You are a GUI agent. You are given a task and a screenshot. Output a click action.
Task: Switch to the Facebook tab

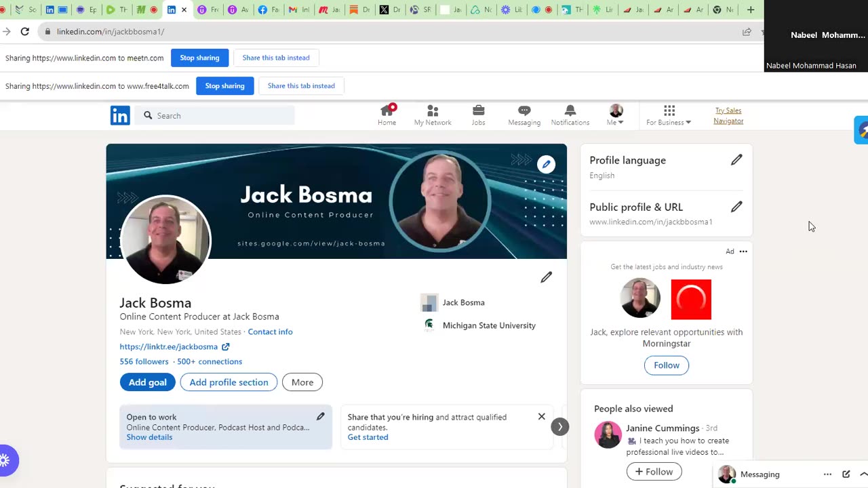click(x=269, y=9)
